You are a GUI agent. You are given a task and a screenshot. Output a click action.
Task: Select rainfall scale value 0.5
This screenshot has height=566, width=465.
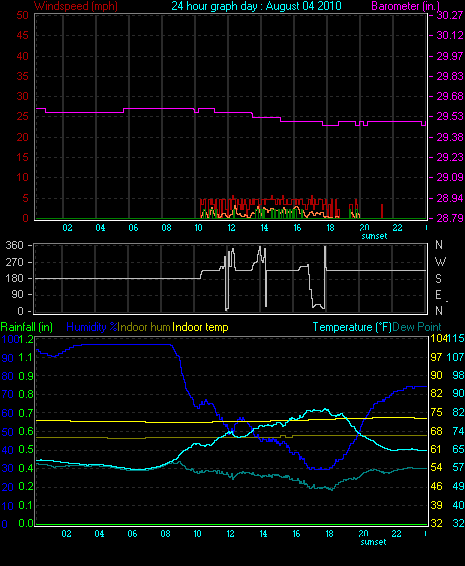click(x=26, y=449)
